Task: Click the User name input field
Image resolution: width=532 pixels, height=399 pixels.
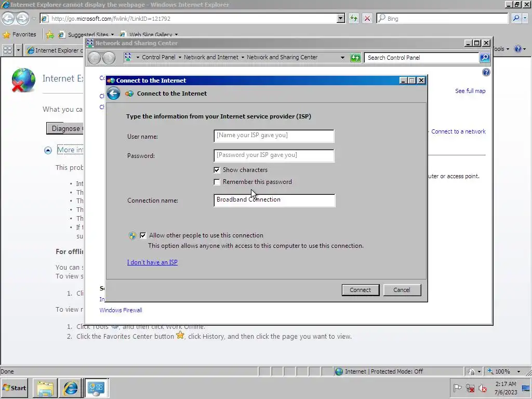Action: point(274,136)
